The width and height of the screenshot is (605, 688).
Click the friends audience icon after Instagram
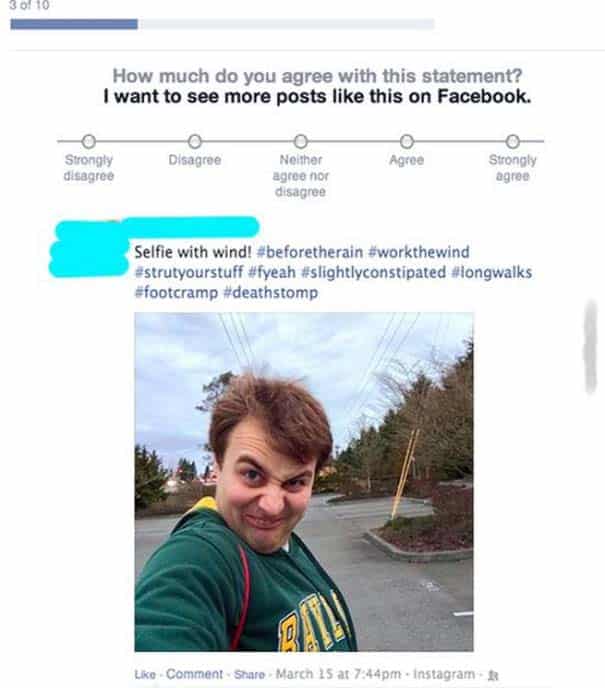(x=493, y=675)
